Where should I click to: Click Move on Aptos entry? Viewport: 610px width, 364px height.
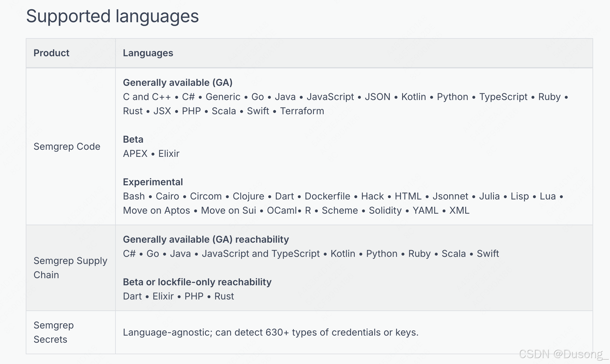point(156,210)
